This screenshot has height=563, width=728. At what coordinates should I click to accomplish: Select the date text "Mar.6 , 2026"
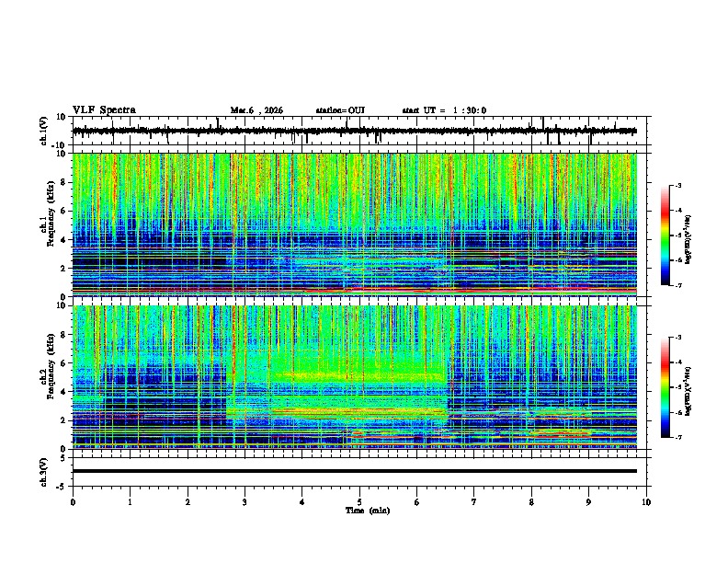[256, 110]
